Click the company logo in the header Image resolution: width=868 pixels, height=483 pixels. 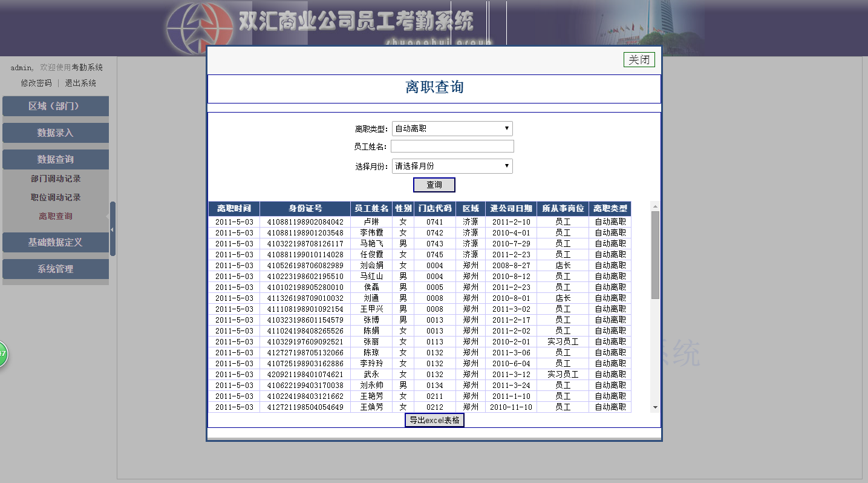(x=200, y=29)
